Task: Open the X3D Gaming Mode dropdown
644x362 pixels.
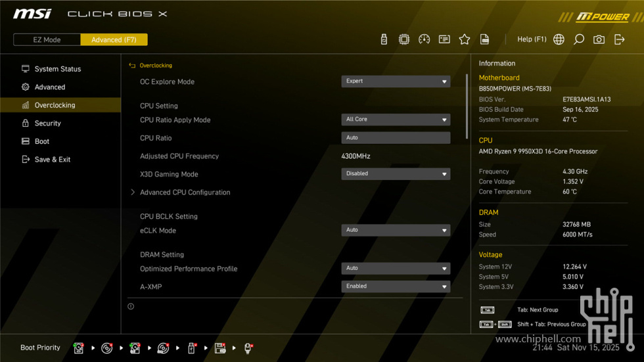Action: click(x=396, y=174)
